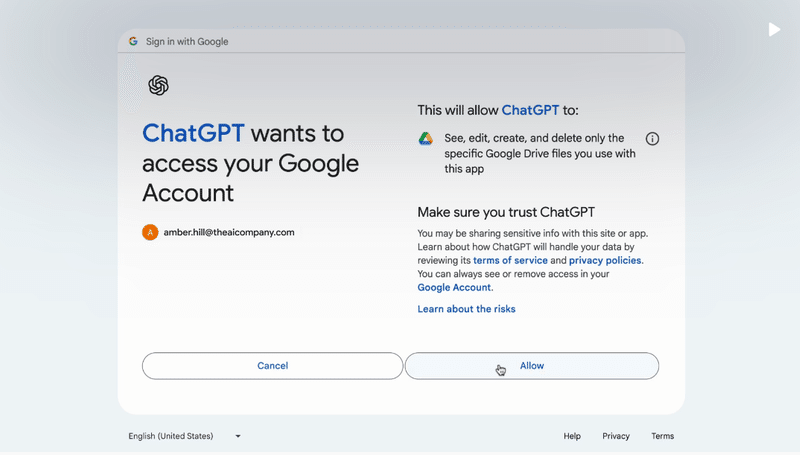
Task: Click the Google G logo in header
Action: 133,41
